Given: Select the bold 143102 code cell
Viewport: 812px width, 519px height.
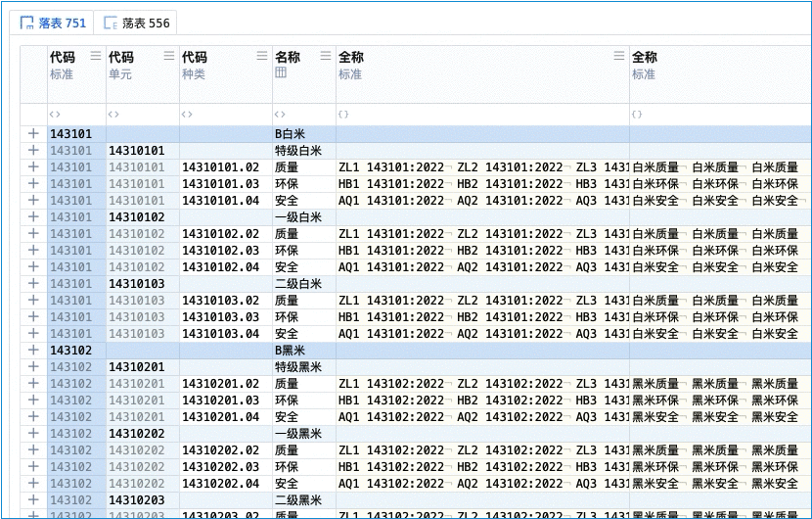Looking at the screenshot, I should coord(76,350).
